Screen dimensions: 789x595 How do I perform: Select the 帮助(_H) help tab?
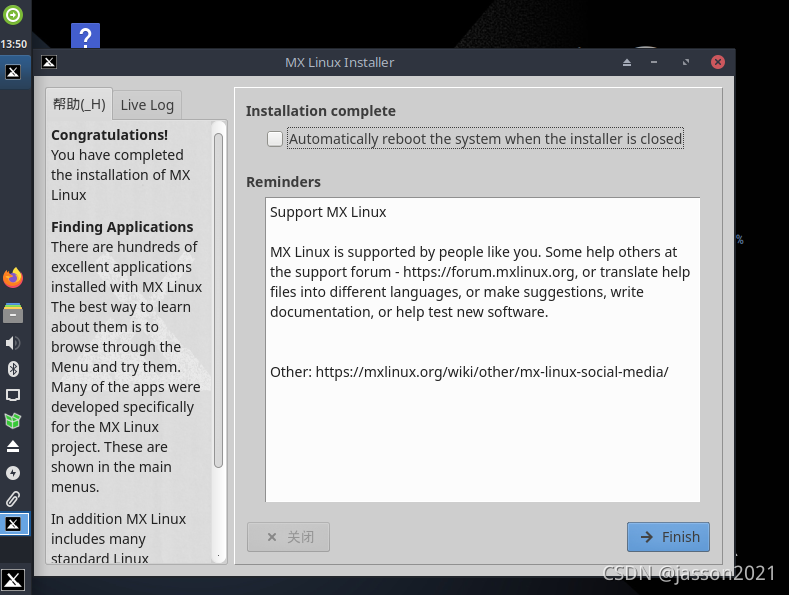(x=79, y=104)
